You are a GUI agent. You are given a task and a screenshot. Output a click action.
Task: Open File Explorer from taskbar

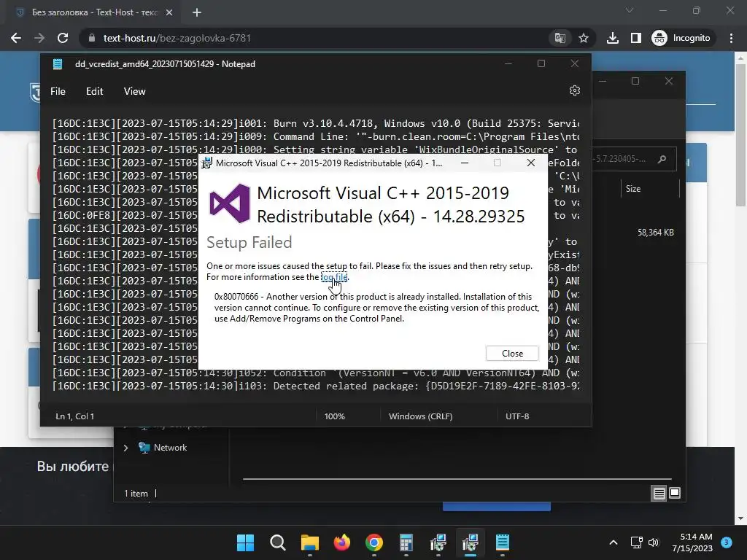[309, 542]
